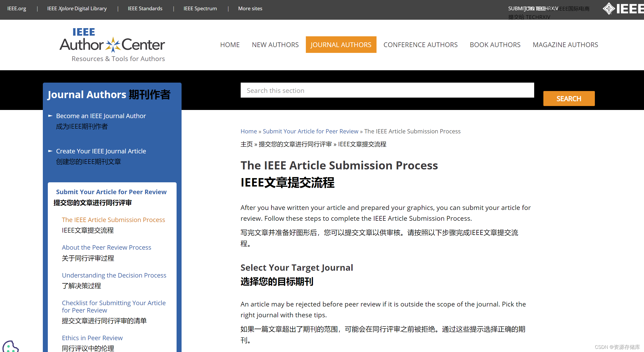Click arrow beside Create Your IEEE Journal Article
The width and height of the screenshot is (644, 352).
coord(50,151)
